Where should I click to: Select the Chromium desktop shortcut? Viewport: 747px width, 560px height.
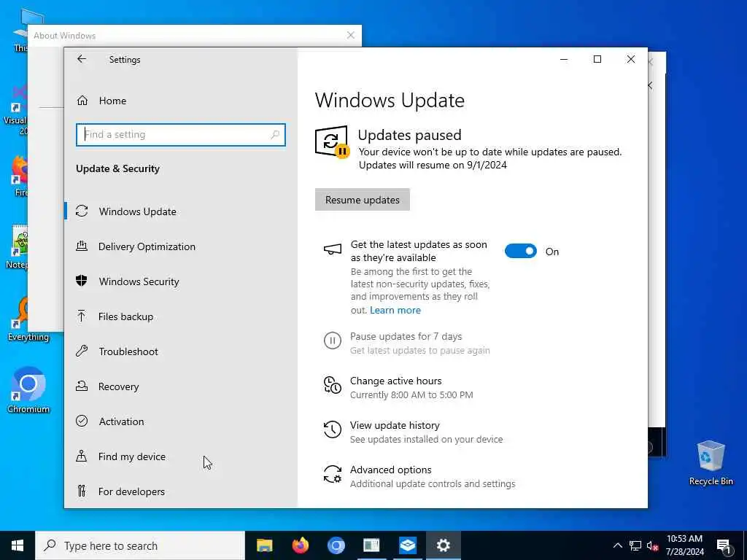coord(28,390)
